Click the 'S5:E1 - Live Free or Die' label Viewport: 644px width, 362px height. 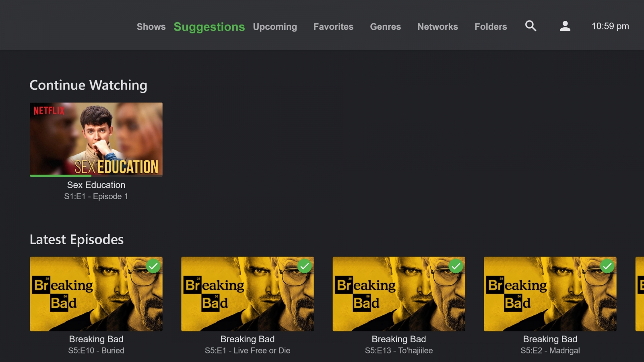tap(248, 350)
